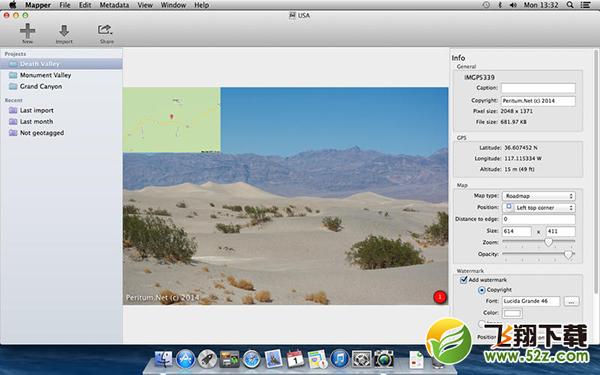Screen dimensions: 600x375
Task: Click the font chooser ellipsis button
Action: point(571,302)
